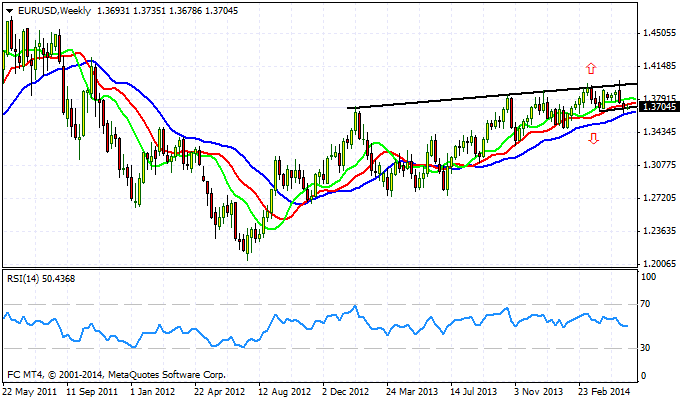The width and height of the screenshot is (680, 400).
Task: Click the OHLC values in chart header
Action: pyautogui.click(x=167, y=11)
